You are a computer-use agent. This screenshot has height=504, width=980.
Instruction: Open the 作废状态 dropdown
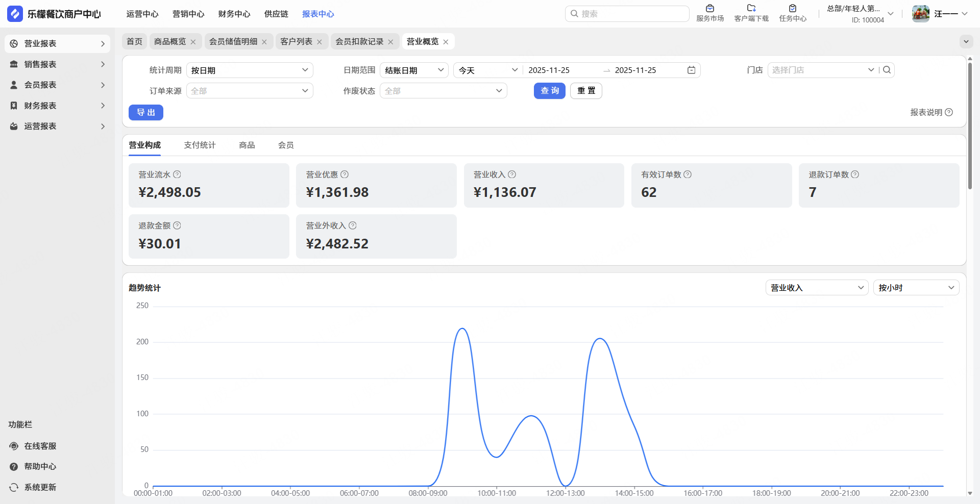coord(443,91)
